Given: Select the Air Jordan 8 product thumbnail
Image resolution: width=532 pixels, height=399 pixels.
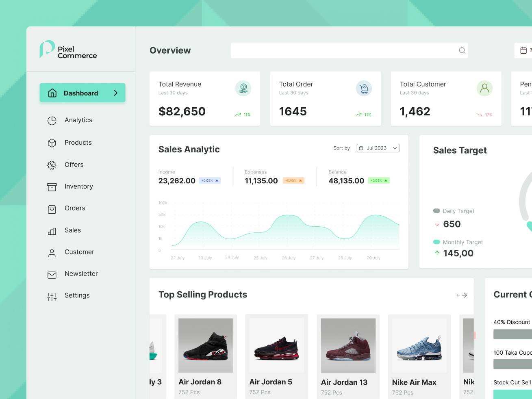Looking at the screenshot, I should point(206,345).
